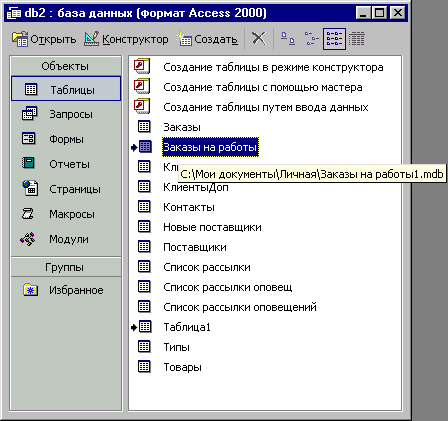The image size is (448, 421).
Task: Click the Модули icon in sidebar
Action: (28, 239)
